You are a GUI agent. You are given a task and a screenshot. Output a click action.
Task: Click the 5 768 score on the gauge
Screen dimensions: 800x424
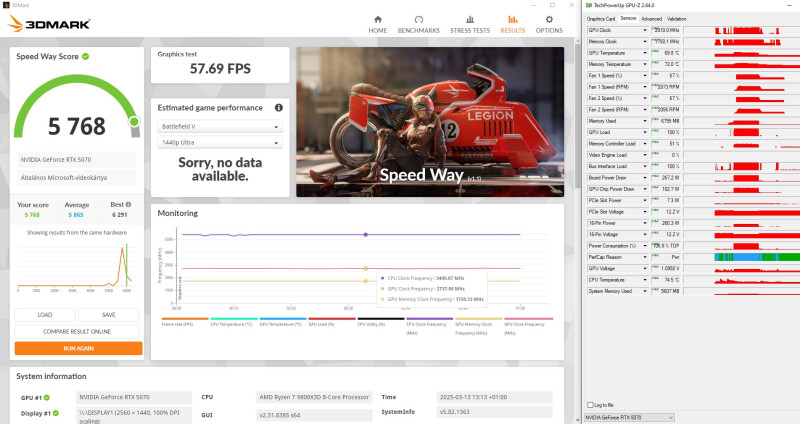[77, 126]
